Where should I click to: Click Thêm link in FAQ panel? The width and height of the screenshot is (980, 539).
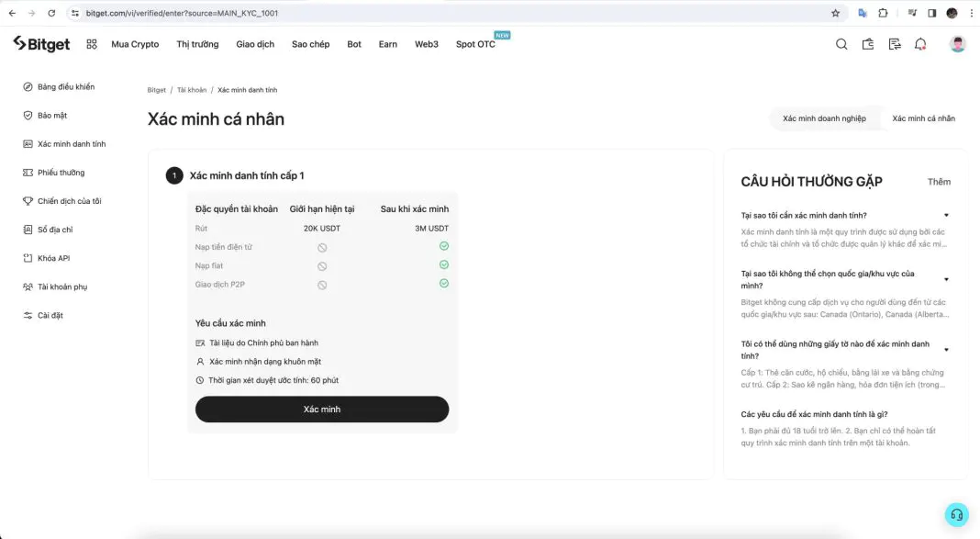coord(939,182)
